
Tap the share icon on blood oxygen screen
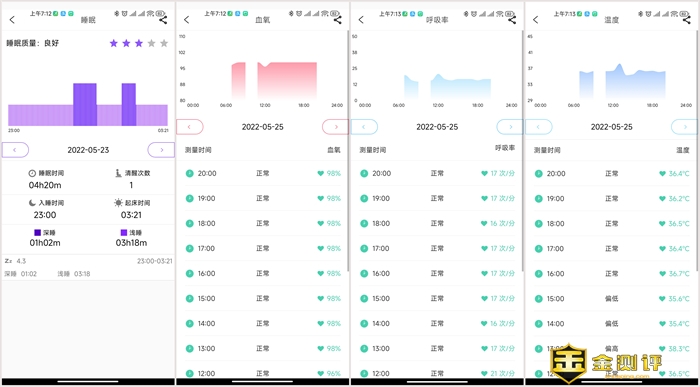tap(338, 20)
